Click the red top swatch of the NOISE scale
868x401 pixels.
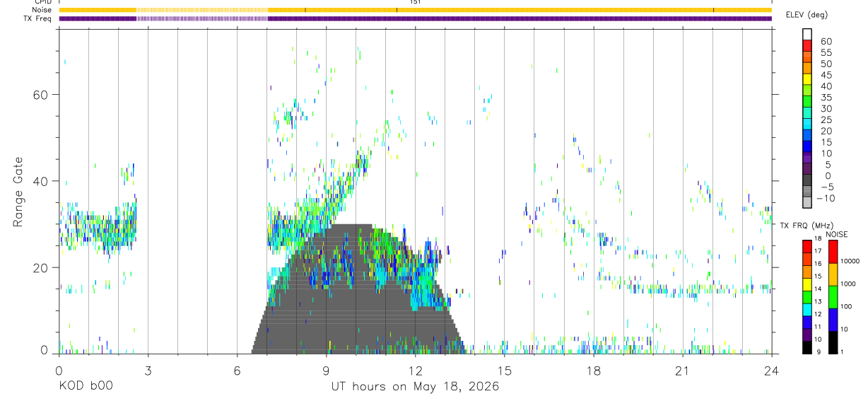tap(833, 252)
